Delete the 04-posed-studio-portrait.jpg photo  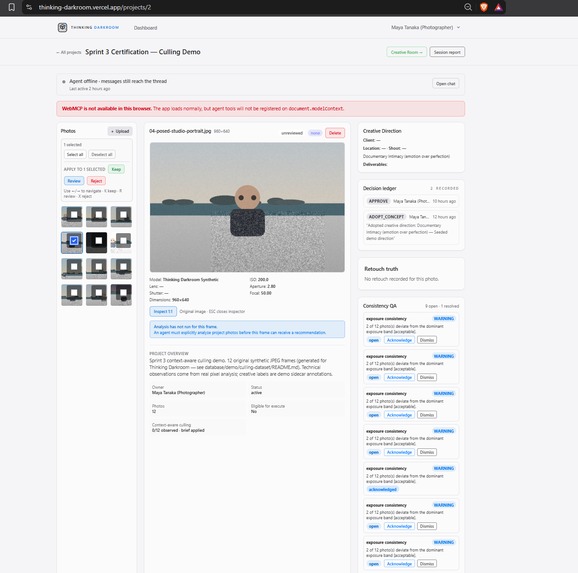click(335, 133)
